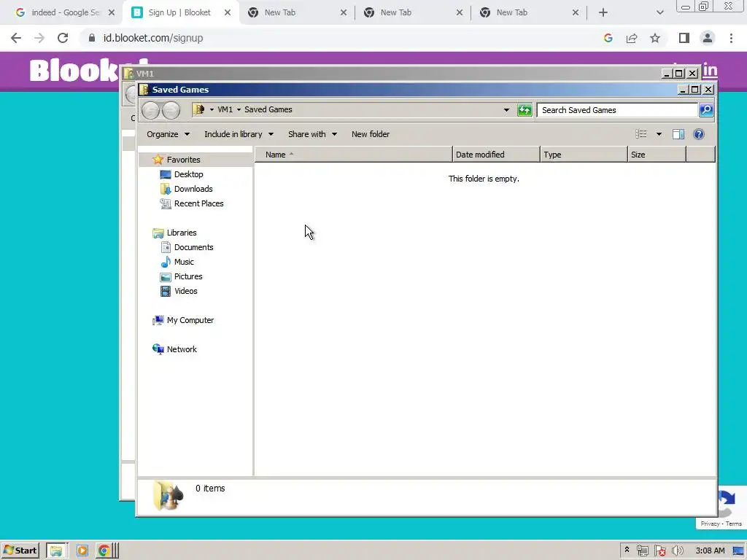The width and height of the screenshot is (747, 560).
Task: Click the Back arrow in Saved Games explorer
Action: tap(151, 111)
